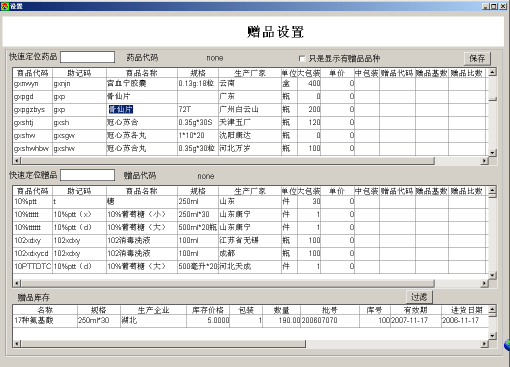Click the app icon in title bar
Image resolution: width=510 pixels, height=367 pixels.
point(5,6)
